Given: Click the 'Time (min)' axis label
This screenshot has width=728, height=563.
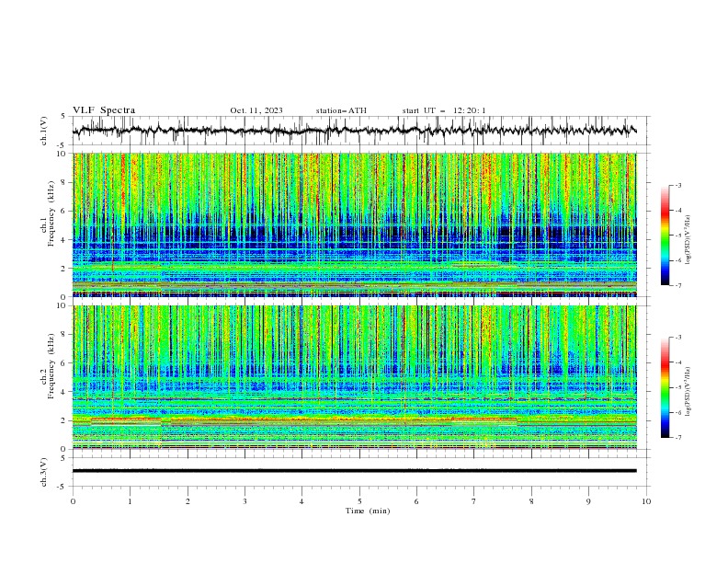Looking at the screenshot, I should pos(368,511).
